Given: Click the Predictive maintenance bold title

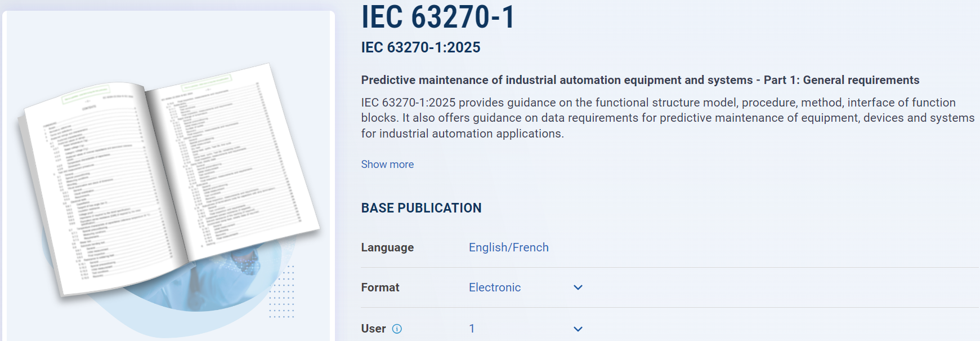Looking at the screenshot, I should click(640, 80).
